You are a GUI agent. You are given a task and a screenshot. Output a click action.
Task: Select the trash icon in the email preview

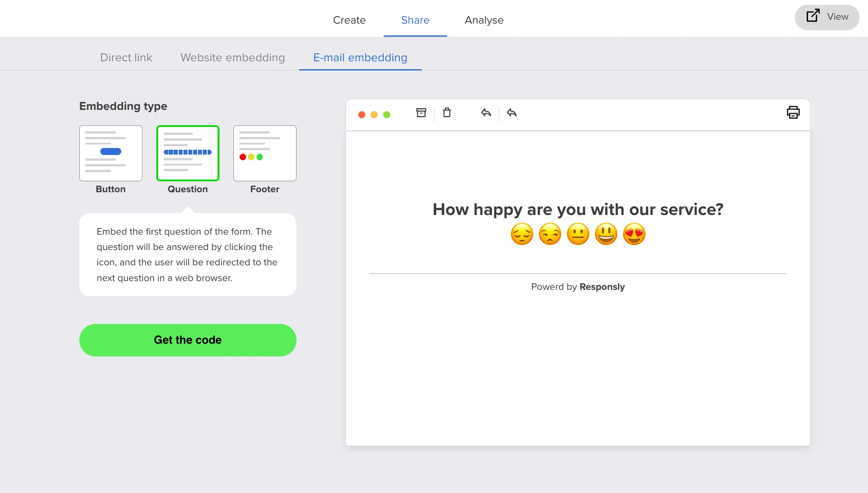coord(447,113)
